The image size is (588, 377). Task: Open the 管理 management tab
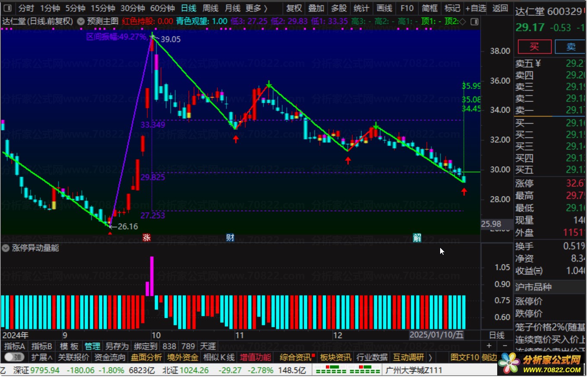pyautogui.click(x=92, y=346)
